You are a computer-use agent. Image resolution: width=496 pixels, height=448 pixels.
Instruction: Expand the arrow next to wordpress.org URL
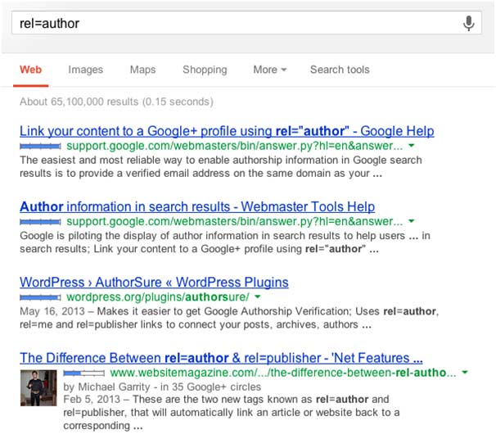pyautogui.click(x=258, y=296)
